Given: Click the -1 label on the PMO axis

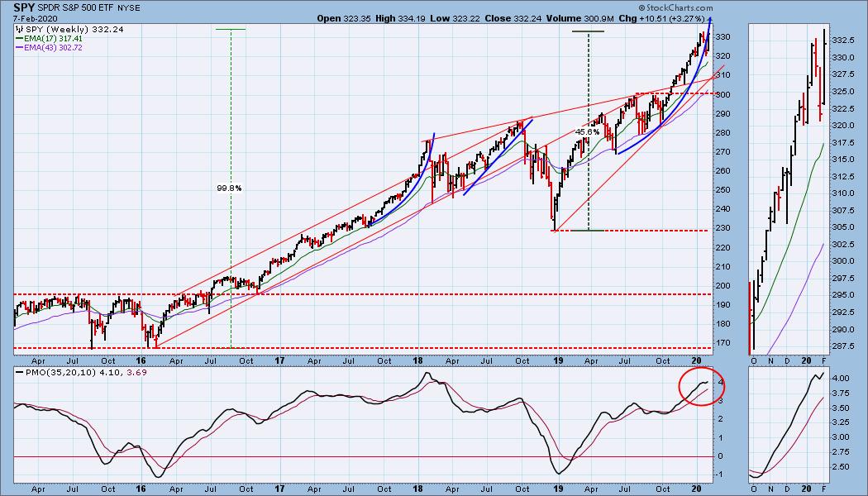Looking at the screenshot, I should [719, 475].
